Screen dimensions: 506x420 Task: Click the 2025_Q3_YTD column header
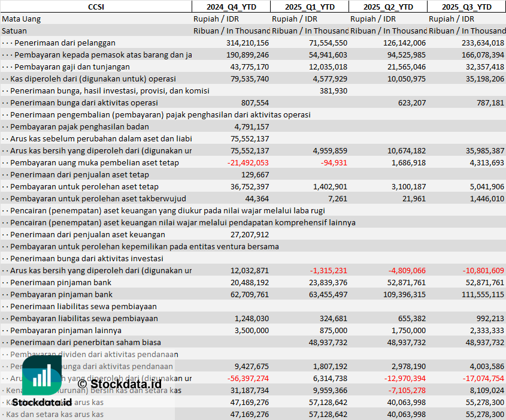coord(466,7)
